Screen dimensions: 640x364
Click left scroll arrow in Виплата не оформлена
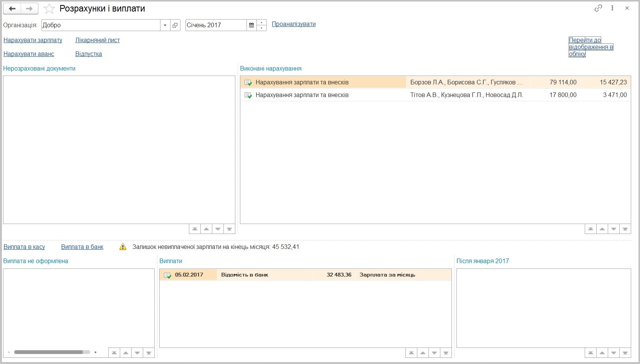tap(9, 352)
